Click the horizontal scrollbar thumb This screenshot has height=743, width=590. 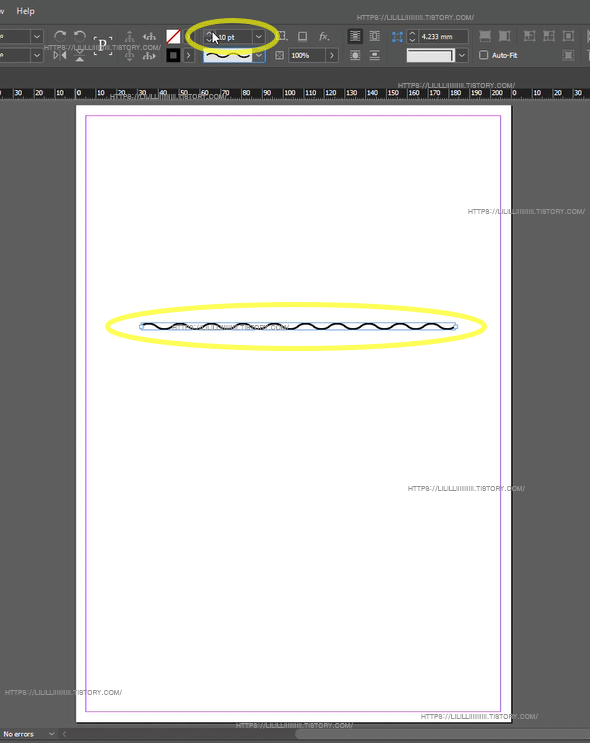tap(442, 734)
